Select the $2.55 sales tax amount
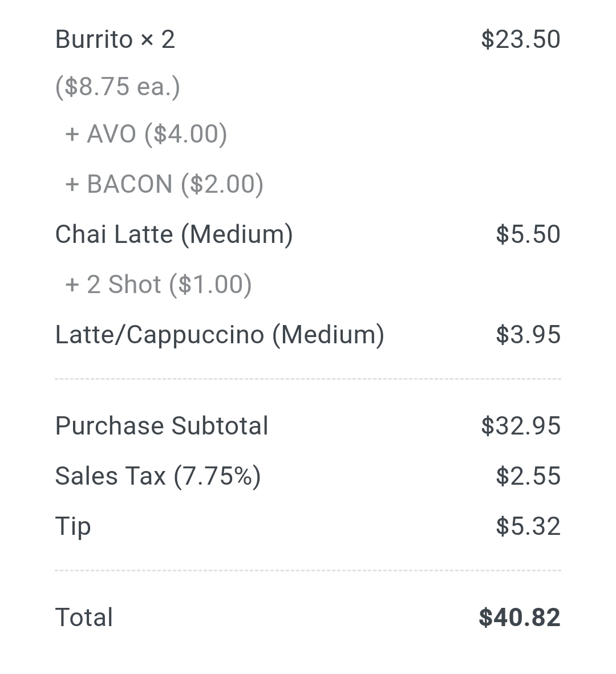Screen dimensions: 616x674 [528, 476]
